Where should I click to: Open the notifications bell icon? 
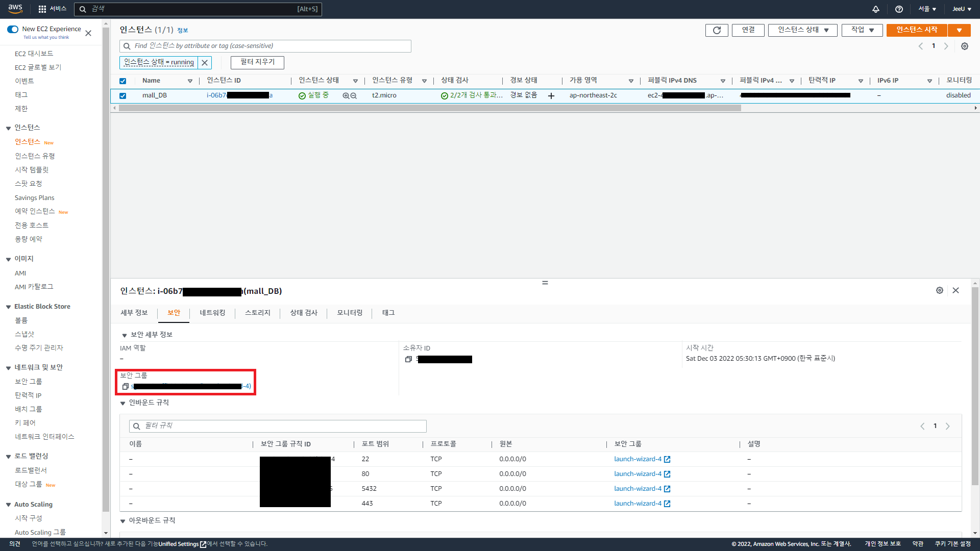click(x=875, y=9)
